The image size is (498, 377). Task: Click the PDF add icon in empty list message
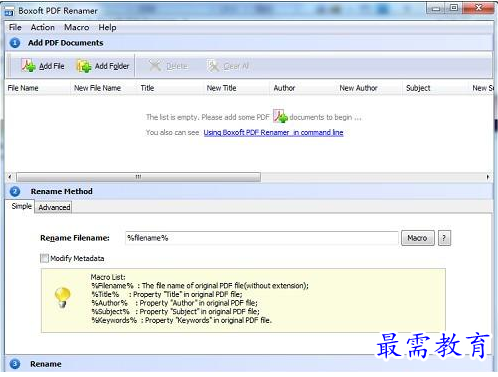pos(280,116)
